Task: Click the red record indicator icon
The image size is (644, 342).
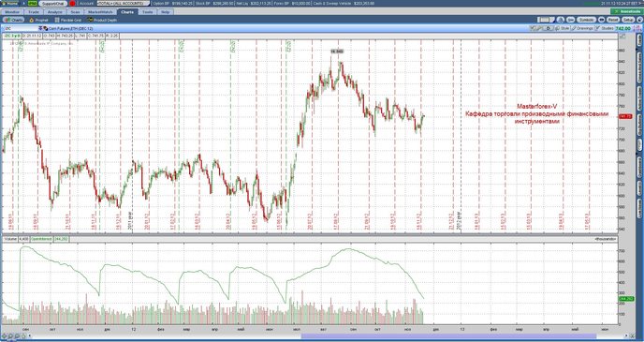Action: click(73, 4)
